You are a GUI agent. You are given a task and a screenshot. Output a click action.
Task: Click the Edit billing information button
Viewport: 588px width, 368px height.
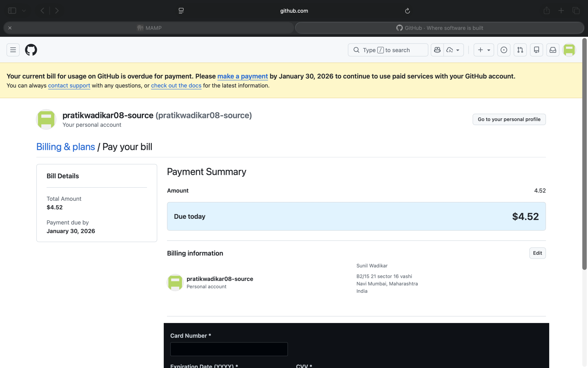click(x=537, y=253)
